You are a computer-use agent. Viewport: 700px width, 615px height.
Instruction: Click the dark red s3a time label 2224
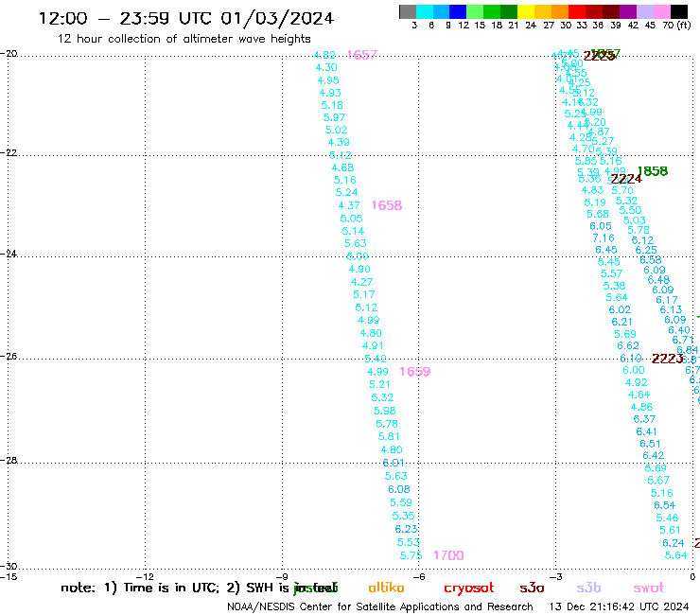[626, 179]
